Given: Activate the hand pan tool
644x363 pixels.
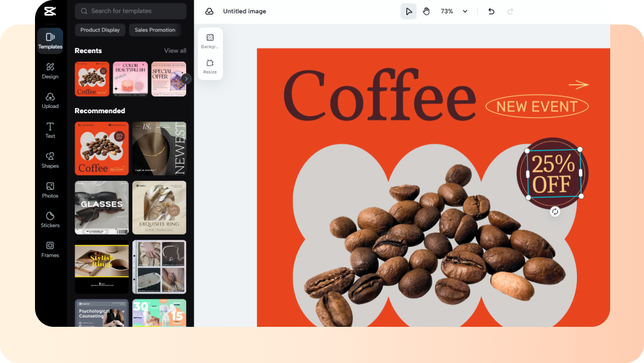Looking at the screenshot, I should tap(426, 11).
